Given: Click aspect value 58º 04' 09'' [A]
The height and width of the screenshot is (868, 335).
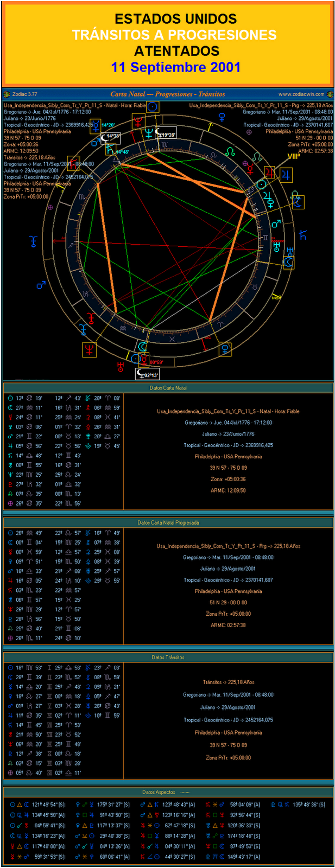Looking at the screenshot, I should (245, 805).
